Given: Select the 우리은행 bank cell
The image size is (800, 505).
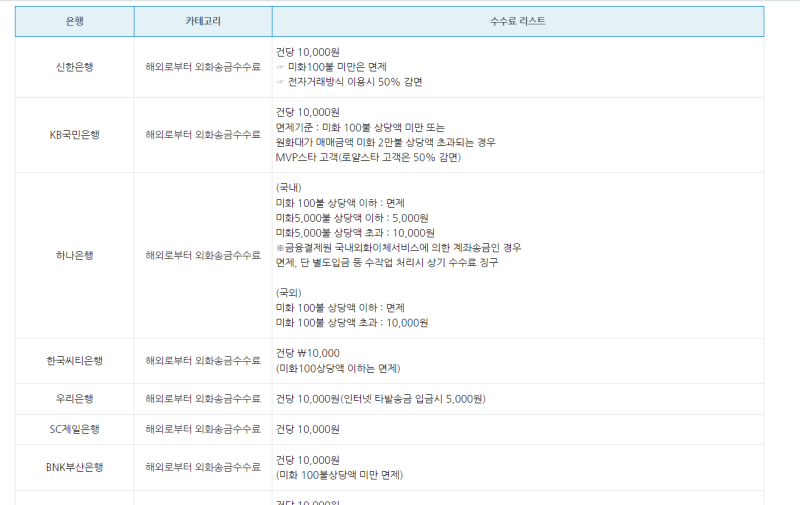Looking at the screenshot, I should coord(74,398).
